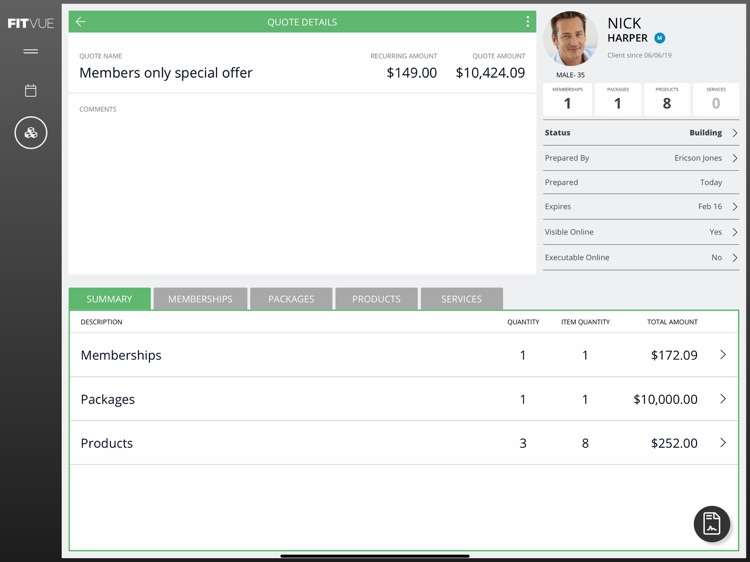Click the 'Ericson Jones' value
This screenshot has height=562, width=750.
(x=698, y=158)
